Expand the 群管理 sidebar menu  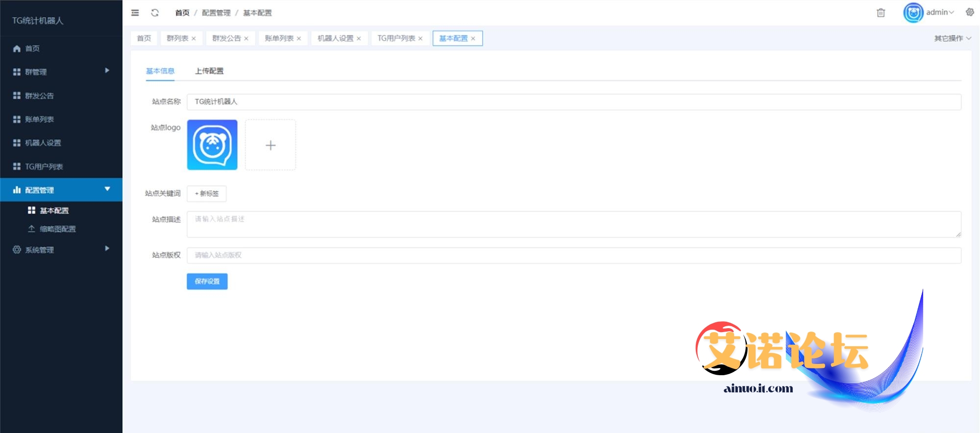click(x=61, y=72)
